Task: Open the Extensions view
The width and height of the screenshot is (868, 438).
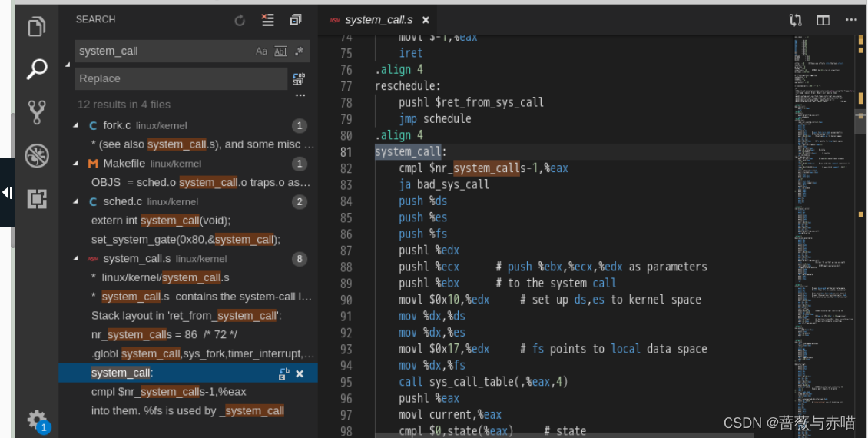Action: click(37, 198)
